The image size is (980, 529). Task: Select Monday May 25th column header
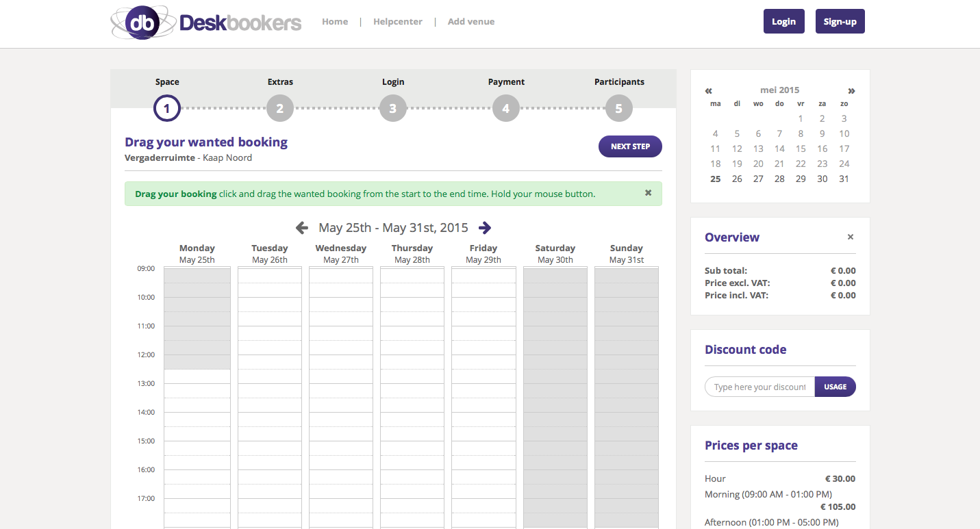click(x=197, y=253)
